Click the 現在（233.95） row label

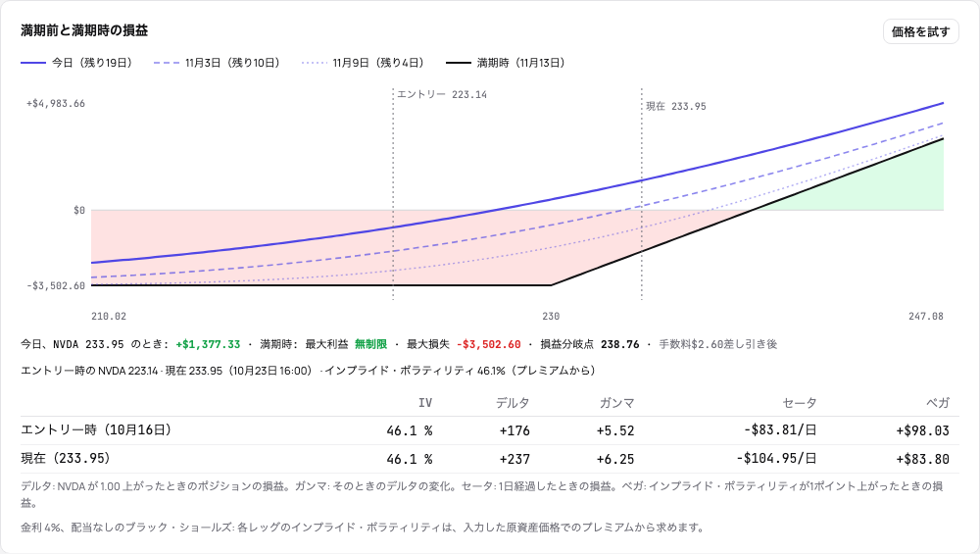(67, 458)
